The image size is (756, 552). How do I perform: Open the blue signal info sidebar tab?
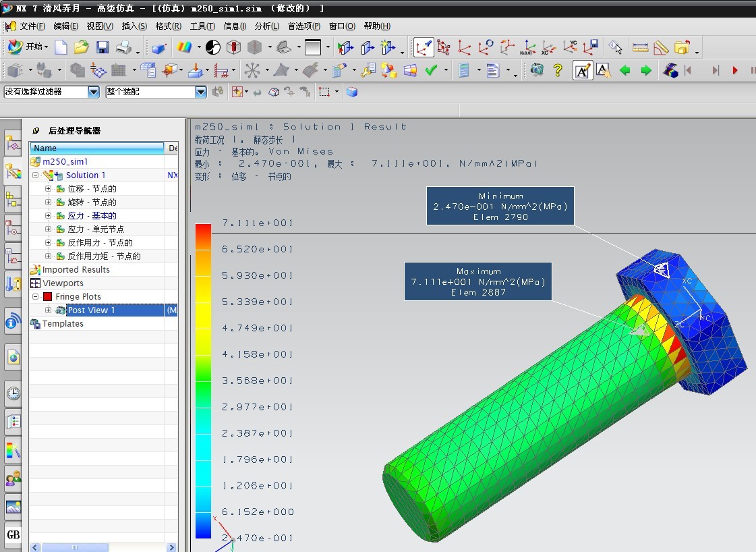[13, 321]
